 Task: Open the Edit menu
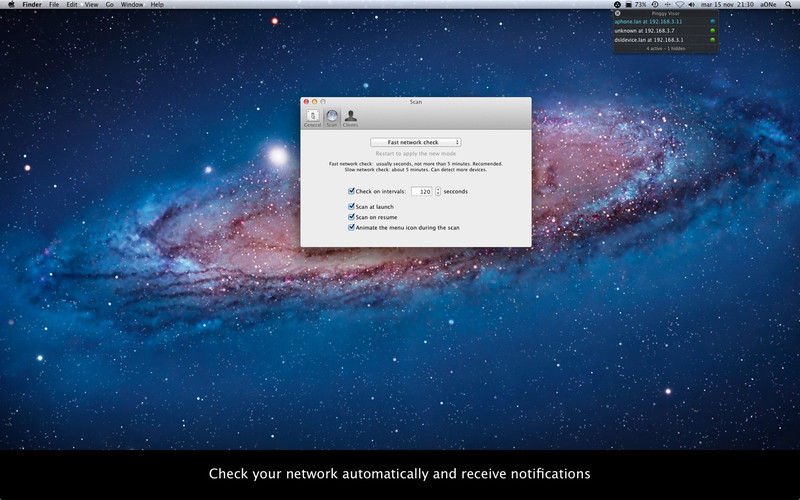tap(72, 5)
